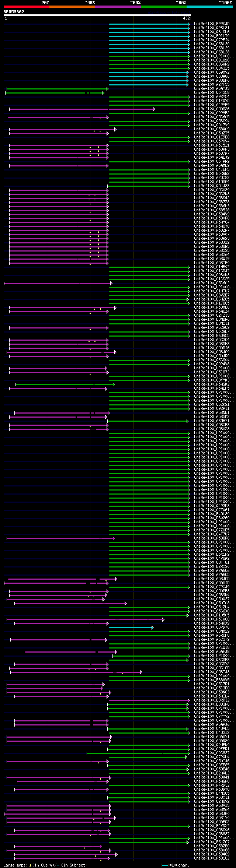Select the green alignment bar of UniRef100_A5AYJ3
The width and height of the screenshot is (236, 868).
[58, 89]
